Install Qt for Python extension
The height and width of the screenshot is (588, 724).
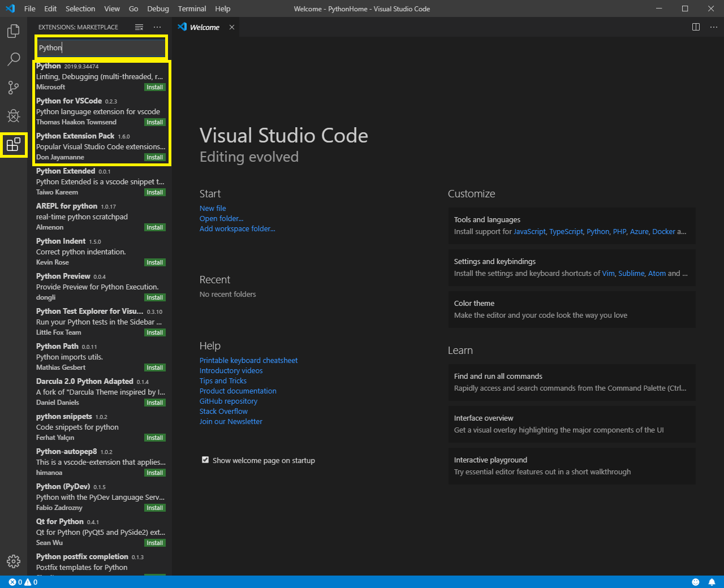[x=154, y=543]
